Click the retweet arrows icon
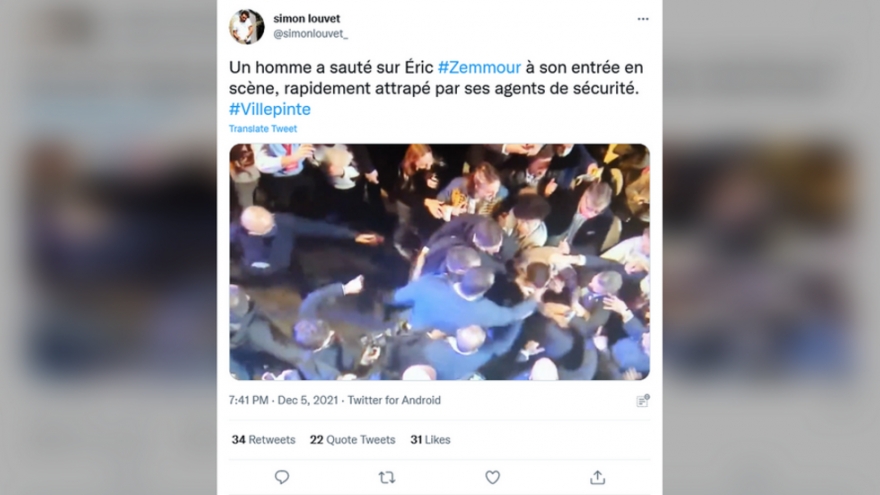The image size is (880, 495). (x=387, y=478)
